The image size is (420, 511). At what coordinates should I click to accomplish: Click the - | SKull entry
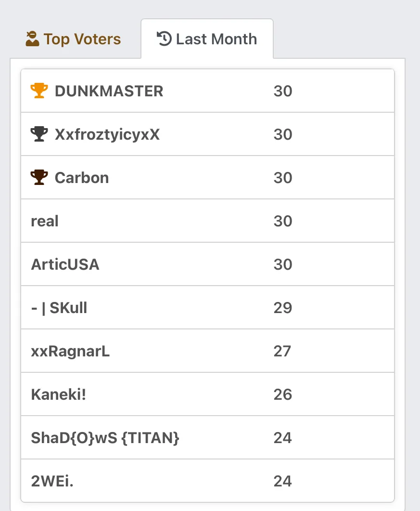tap(207, 308)
